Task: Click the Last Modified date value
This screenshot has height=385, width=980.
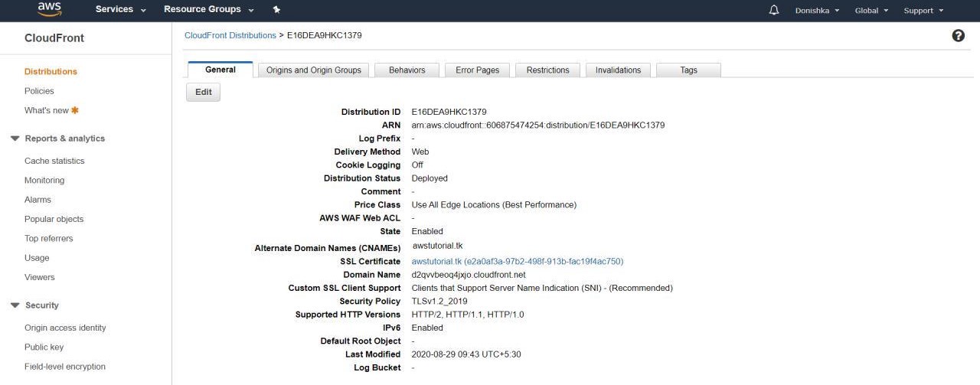Action: [466, 354]
